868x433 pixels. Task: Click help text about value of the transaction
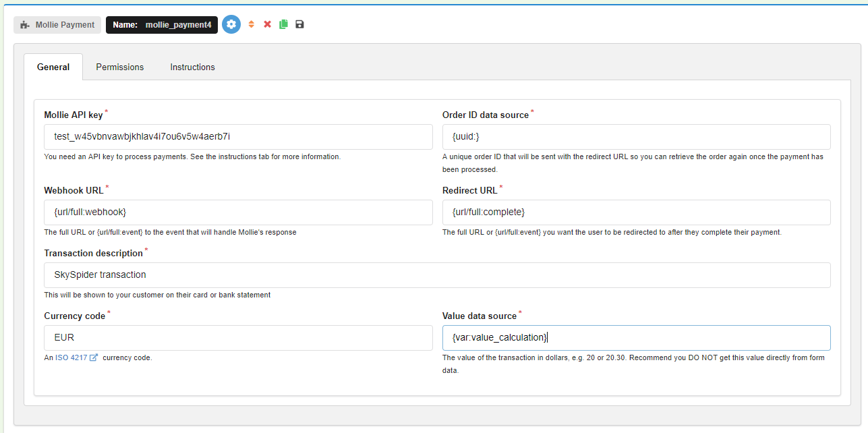coord(633,364)
